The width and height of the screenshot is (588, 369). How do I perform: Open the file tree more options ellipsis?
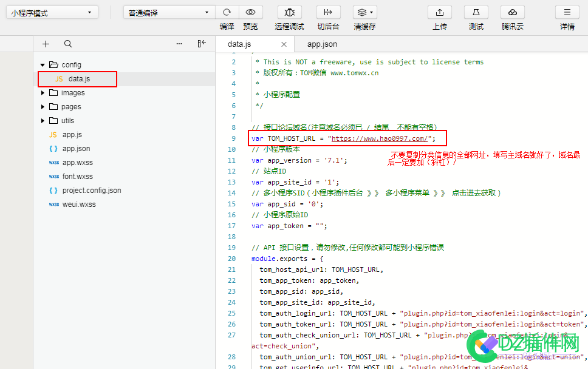179,44
